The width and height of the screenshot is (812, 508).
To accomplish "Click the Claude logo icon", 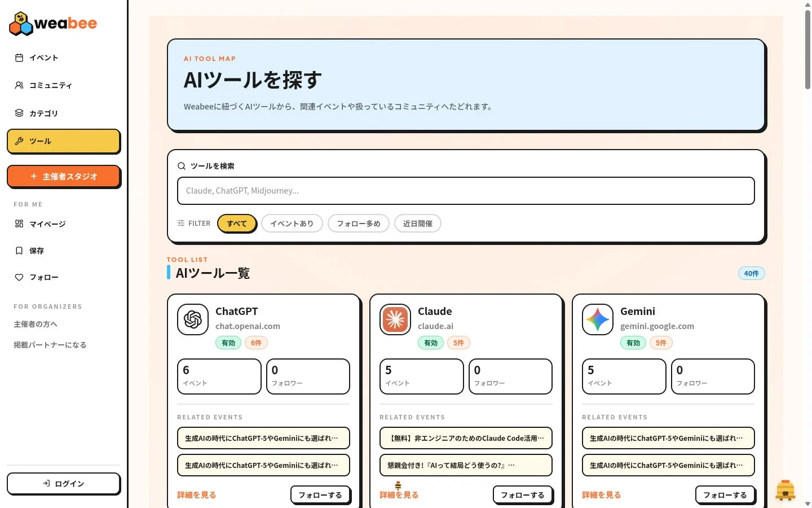I will (x=395, y=319).
